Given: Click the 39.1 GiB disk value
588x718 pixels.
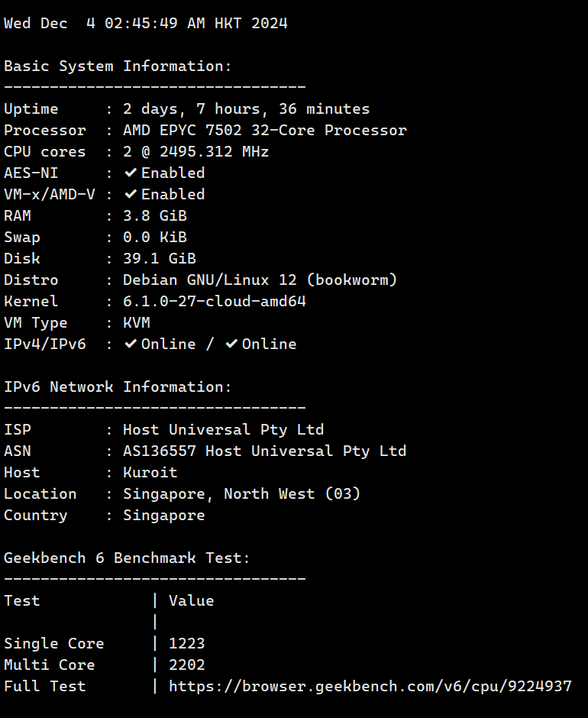Looking at the screenshot, I should click(x=159, y=258).
